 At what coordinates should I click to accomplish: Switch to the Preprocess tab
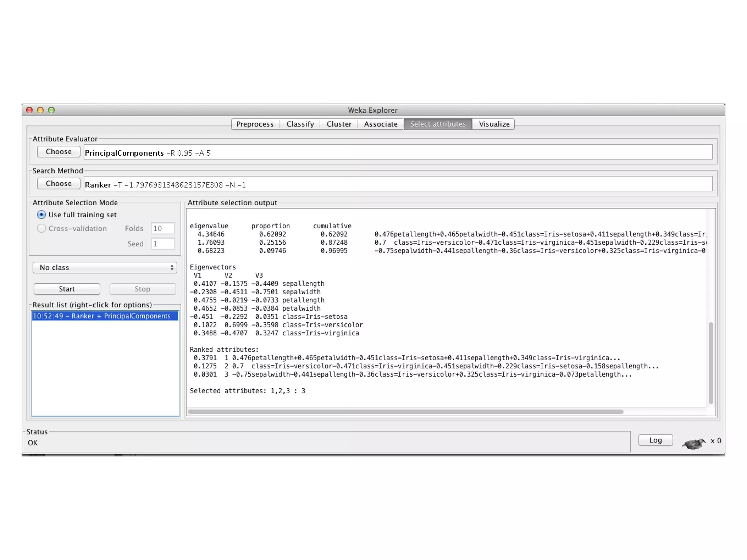tap(255, 124)
